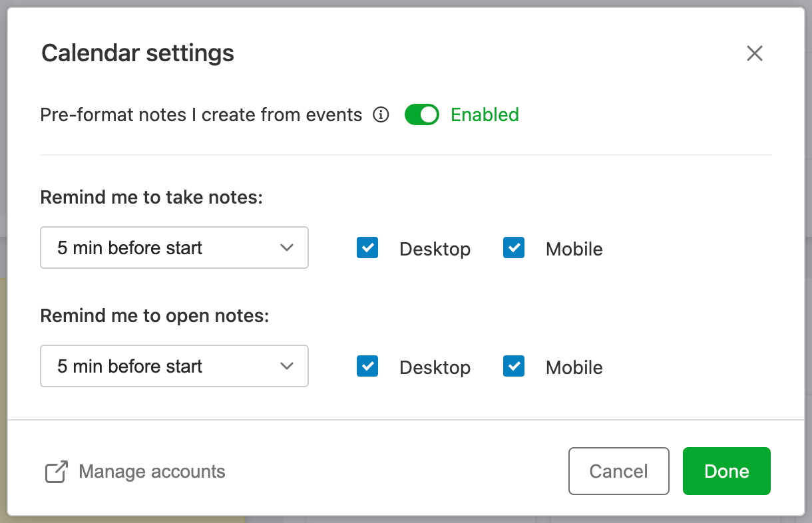Uncheck Desktop checkbox for take notes reminder
Image resolution: width=812 pixels, height=523 pixels.
(367, 248)
